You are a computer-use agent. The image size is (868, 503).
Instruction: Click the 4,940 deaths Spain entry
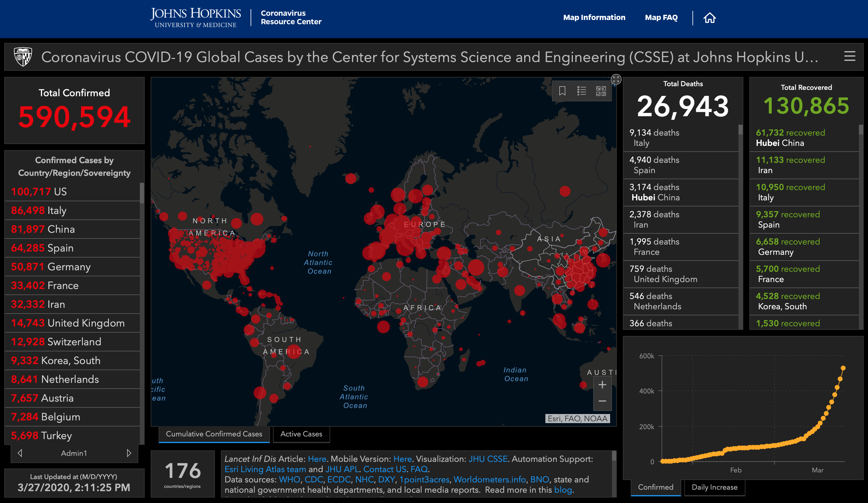(681, 165)
